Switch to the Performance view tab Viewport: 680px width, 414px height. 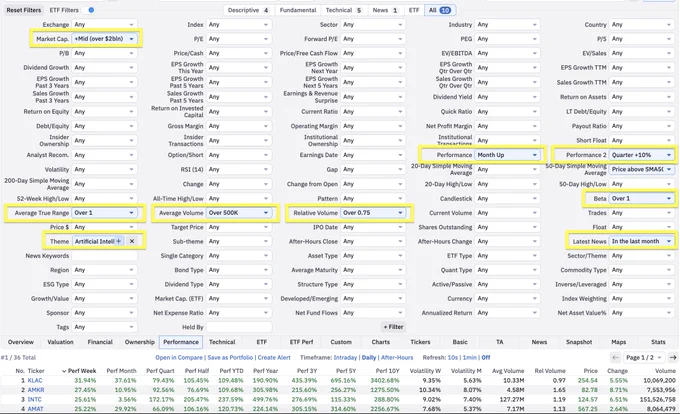coord(181,342)
